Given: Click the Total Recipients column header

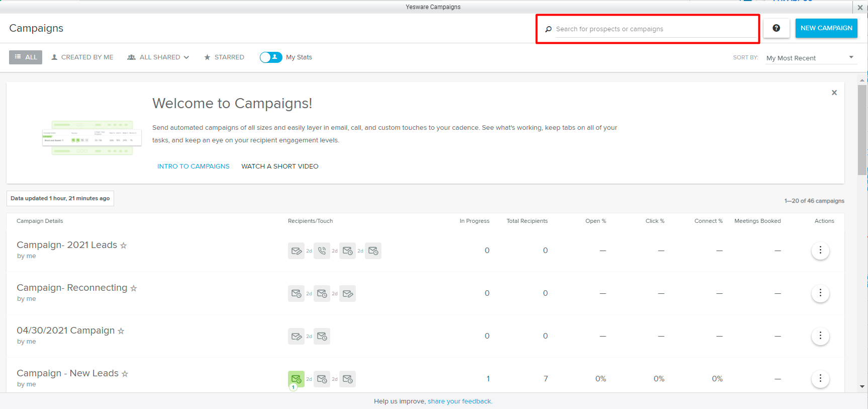Looking at the screenshot, I should [x=527, y=221].
